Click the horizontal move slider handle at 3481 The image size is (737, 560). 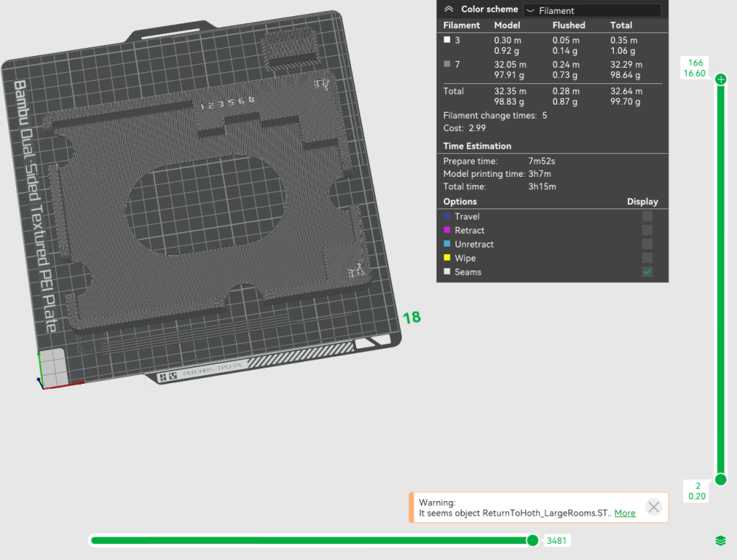click(x=533, y=540)
